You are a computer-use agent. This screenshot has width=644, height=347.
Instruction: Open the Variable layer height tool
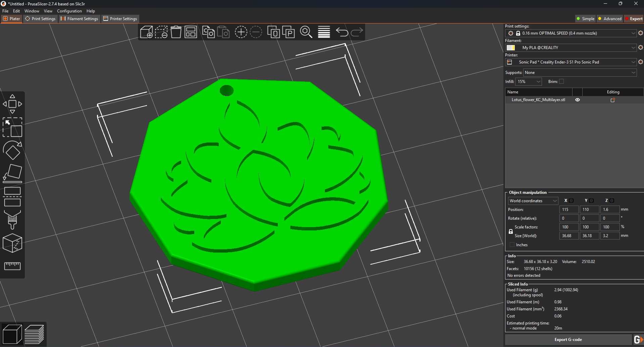(x=324, y=32)
